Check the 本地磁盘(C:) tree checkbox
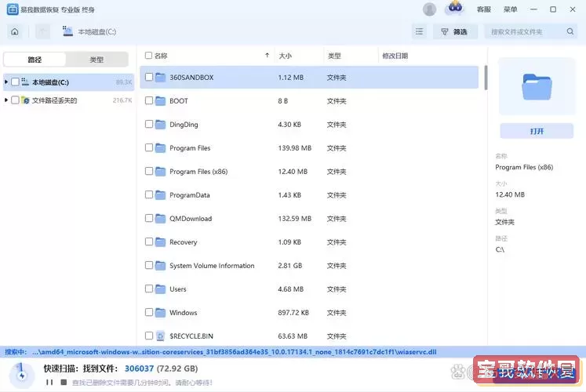586x392 pixels. point(15,82)
